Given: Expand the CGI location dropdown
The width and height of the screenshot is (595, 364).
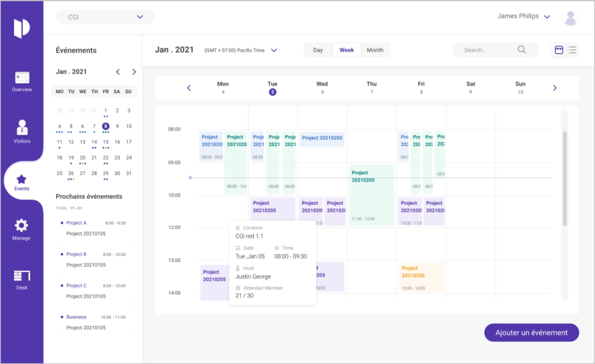Looking at the screenshot, I should (140, 17).
